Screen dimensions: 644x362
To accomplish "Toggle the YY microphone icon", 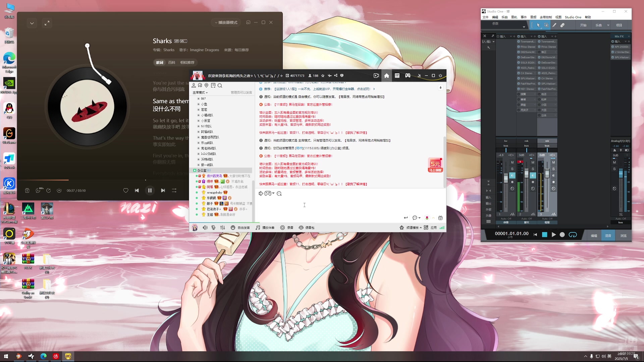I will click(x=213, y=228).
